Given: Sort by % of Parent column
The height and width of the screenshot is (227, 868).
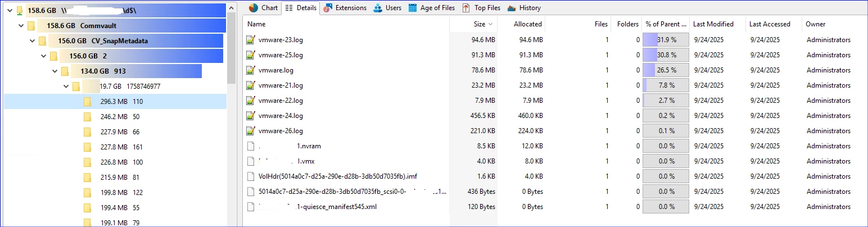Looking at the screenshot, I should (x=666, y=24).
